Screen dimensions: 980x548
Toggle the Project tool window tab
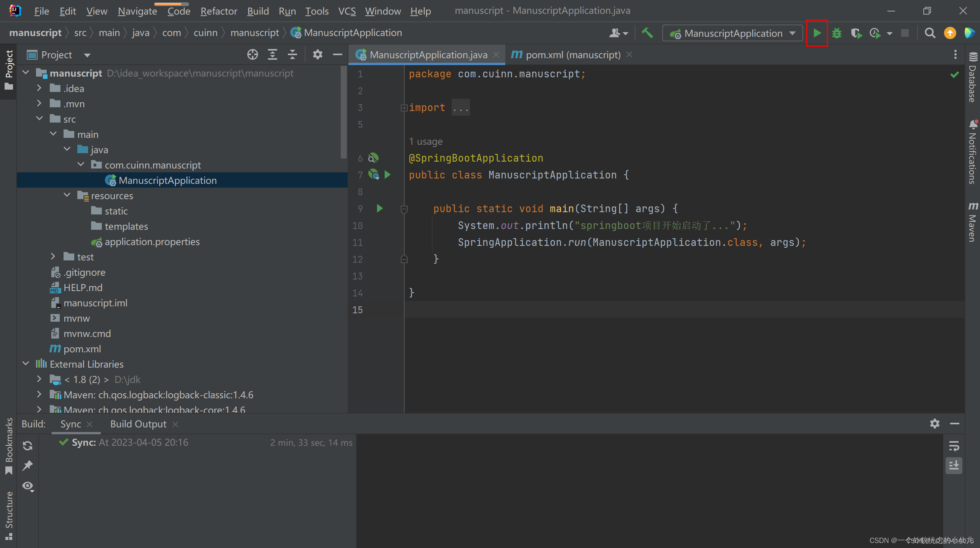pyautogui.click(x=8, y=71)
